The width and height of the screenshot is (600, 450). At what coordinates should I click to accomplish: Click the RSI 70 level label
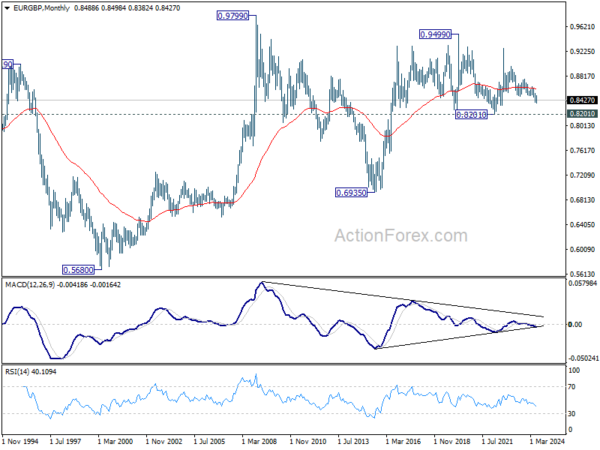(x=571, y=387)
